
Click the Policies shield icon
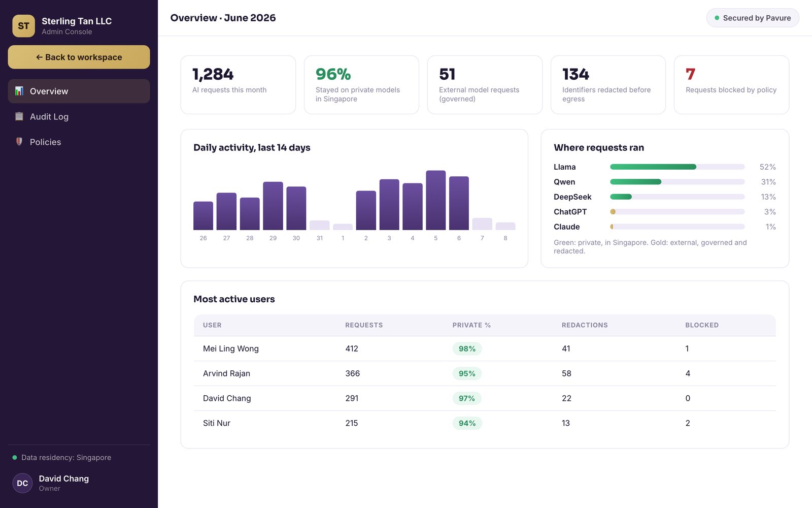click(x=19, y=142)
